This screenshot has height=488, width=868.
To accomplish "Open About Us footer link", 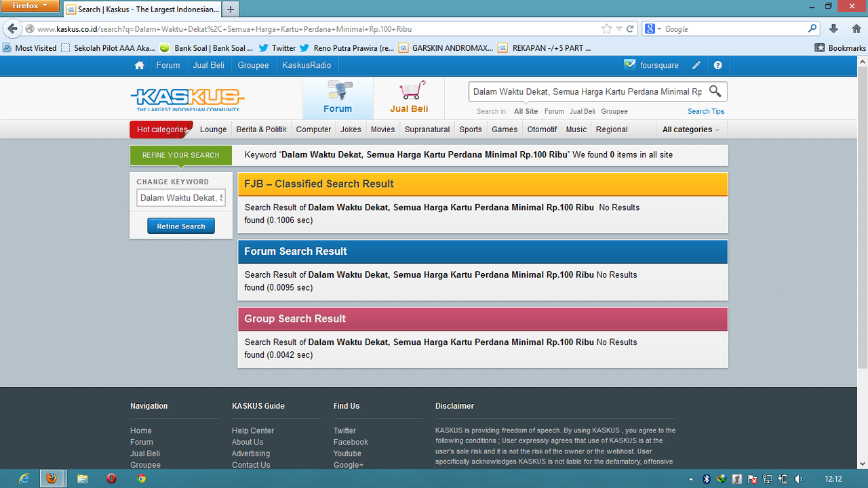I will pos(248,442).
